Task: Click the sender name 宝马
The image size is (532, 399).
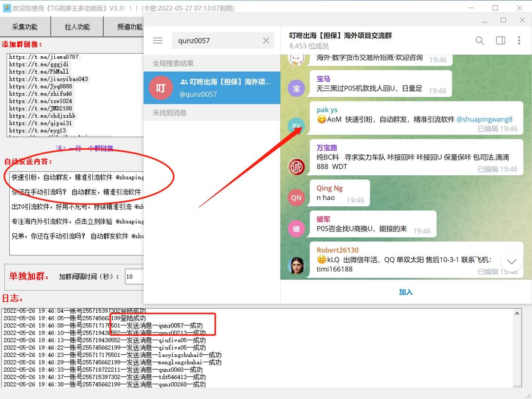Action: 323,79
